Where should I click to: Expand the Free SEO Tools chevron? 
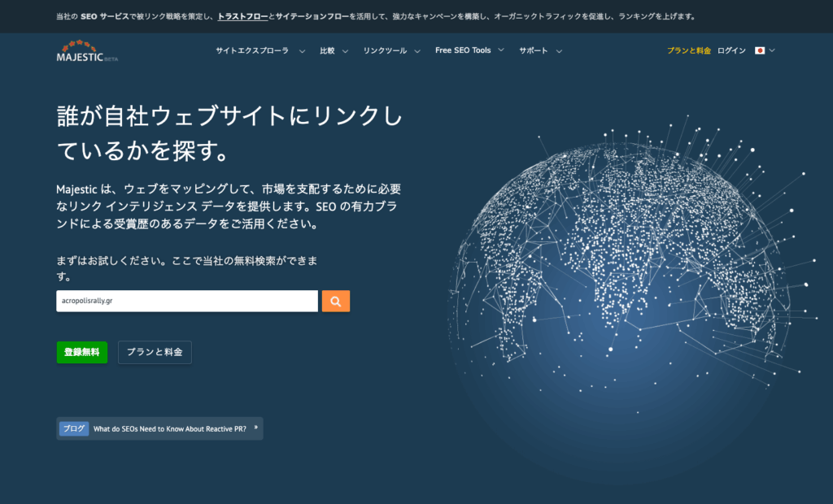click(x=501, y=50)
